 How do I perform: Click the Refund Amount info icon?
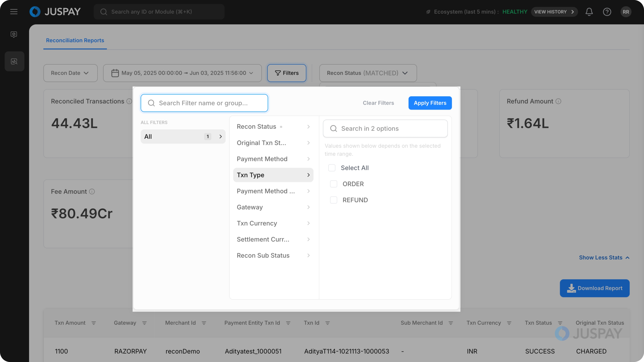[558, 101]
